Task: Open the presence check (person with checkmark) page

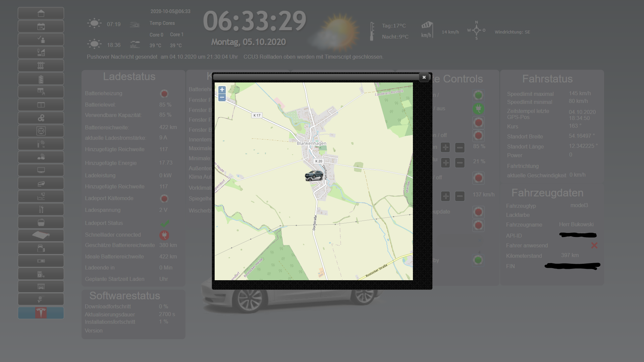Action: 41,40
